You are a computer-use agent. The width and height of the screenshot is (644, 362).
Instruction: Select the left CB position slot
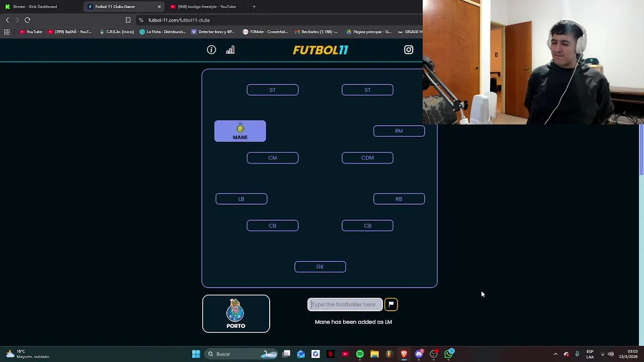tap(273, 226)
